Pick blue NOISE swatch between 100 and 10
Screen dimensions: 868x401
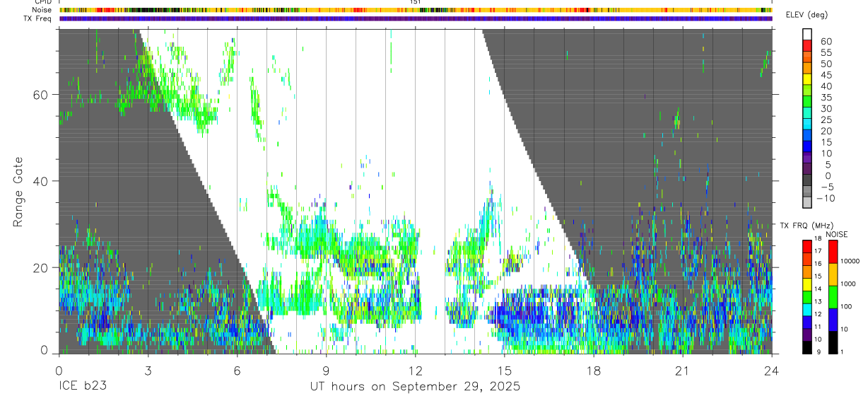(x=833, y=318)
